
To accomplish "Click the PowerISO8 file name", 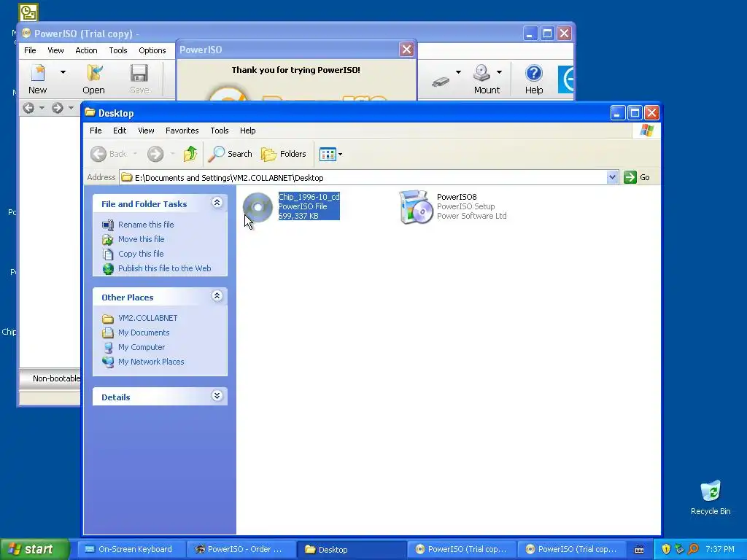I will click(457, 197).
